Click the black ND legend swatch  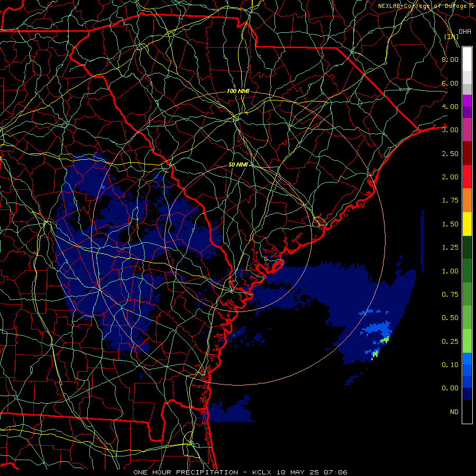[467, 411]
